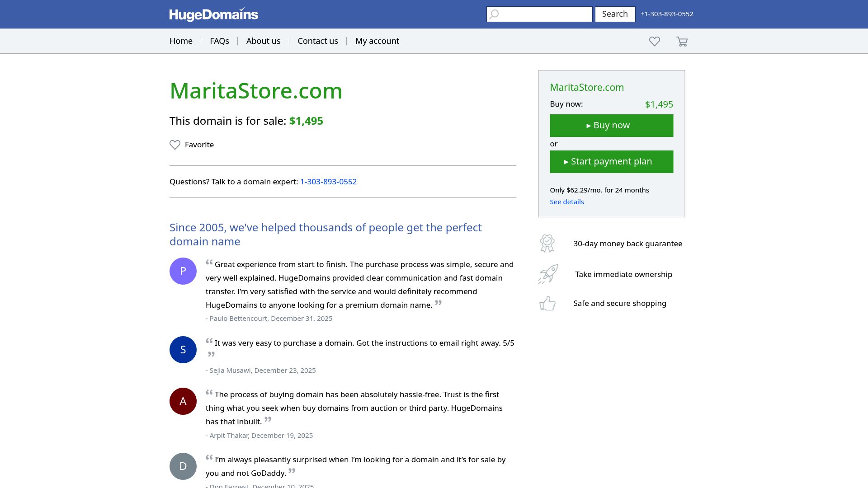The image size is (868, 488).
Task: Expand payment plan details via See details
Action: [x=566, y=202]
